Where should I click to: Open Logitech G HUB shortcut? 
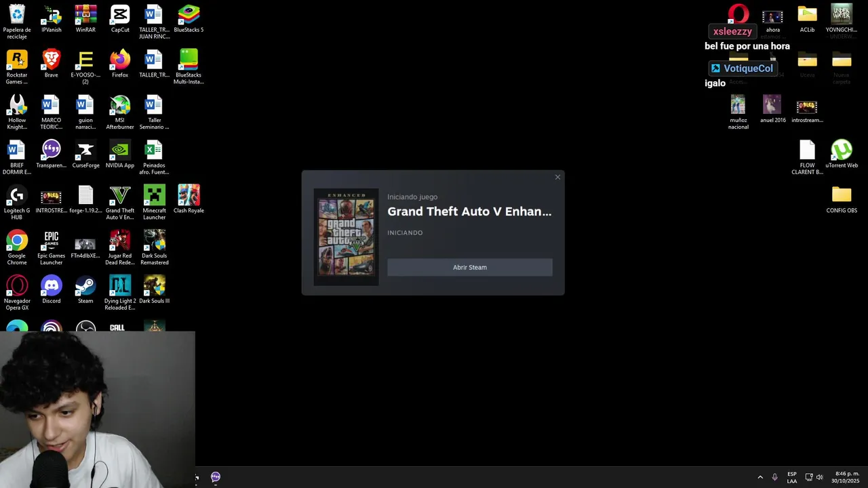pos(17,203)
